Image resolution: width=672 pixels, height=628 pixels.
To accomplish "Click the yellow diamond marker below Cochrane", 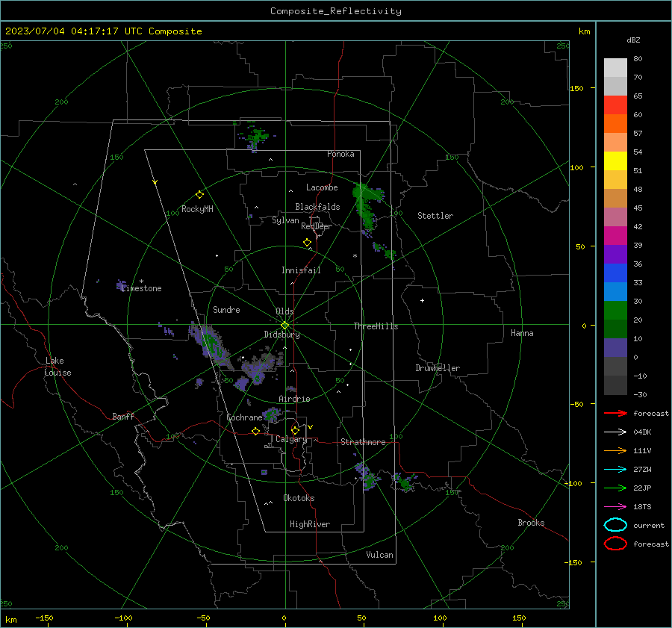I will [255, 431].
